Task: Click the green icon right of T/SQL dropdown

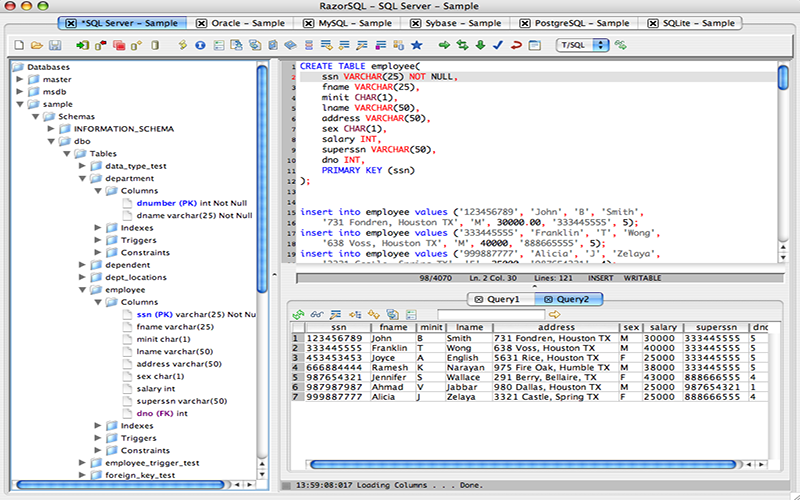Action: coord(620,45)
